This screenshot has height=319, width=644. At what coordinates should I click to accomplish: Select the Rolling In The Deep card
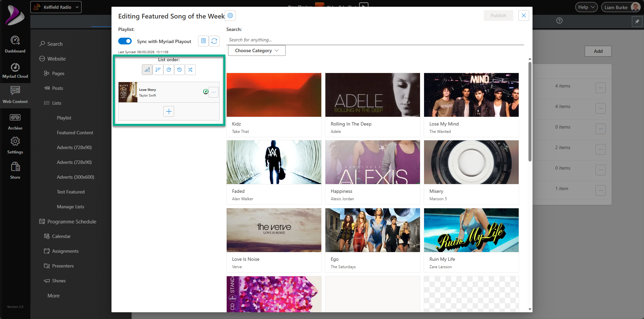click(x=373, y=105)
